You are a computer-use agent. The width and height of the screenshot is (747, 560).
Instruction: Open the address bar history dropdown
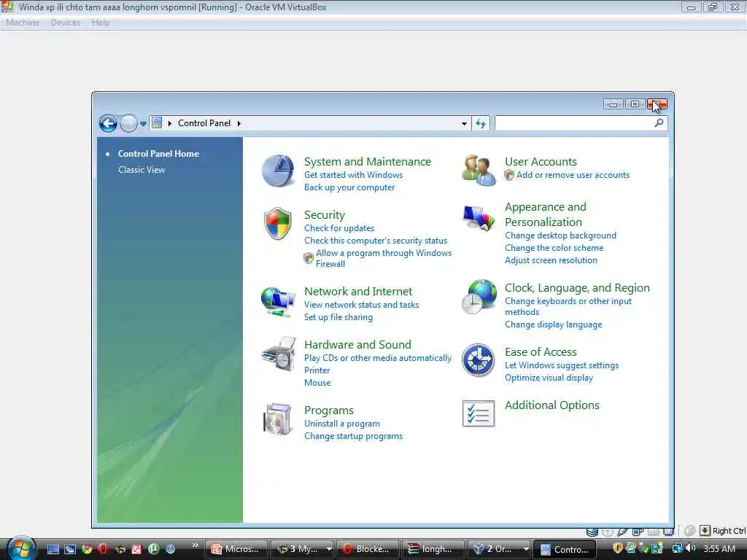(x=464, y=124)
